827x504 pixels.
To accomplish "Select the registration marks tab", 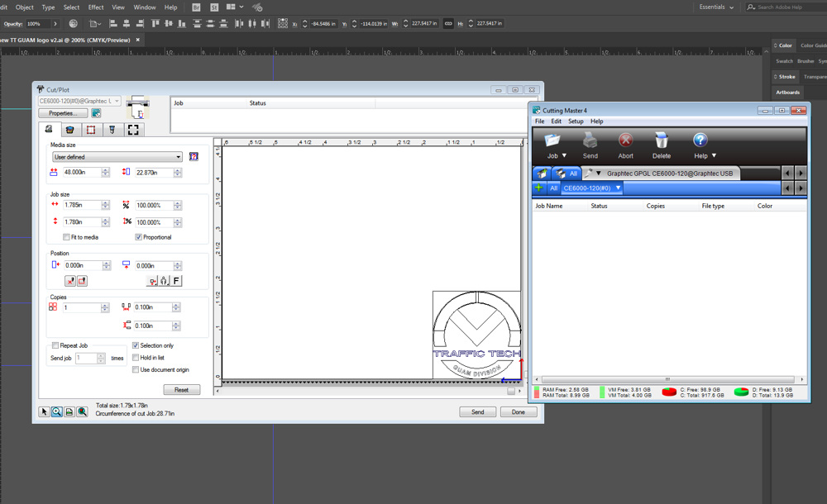I will coord(133,130).
